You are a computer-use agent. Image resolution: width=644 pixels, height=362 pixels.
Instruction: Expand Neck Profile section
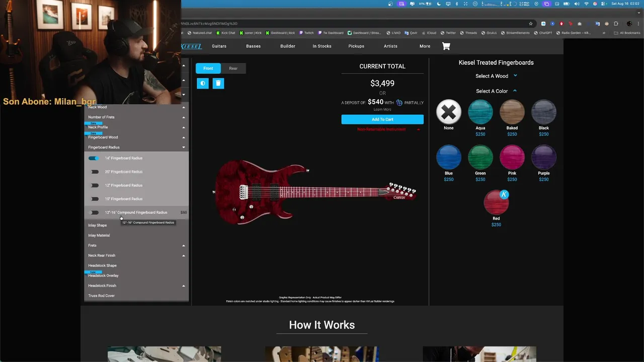click(136, 127)
